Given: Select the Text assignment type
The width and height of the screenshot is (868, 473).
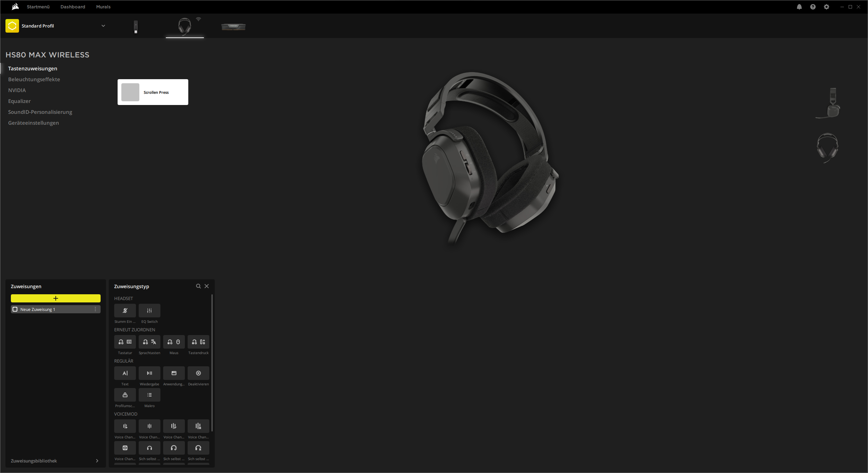Looking at the screenshot, I should (x=125, y=373).
